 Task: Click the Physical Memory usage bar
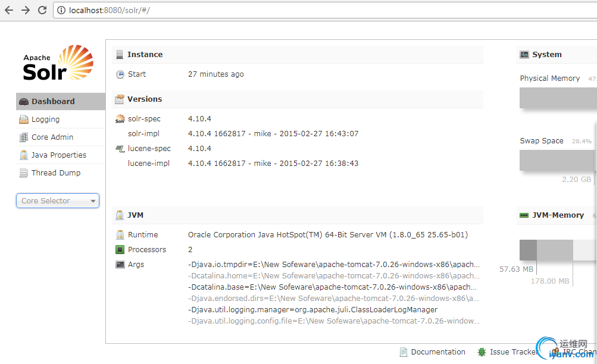coord(558,98)
